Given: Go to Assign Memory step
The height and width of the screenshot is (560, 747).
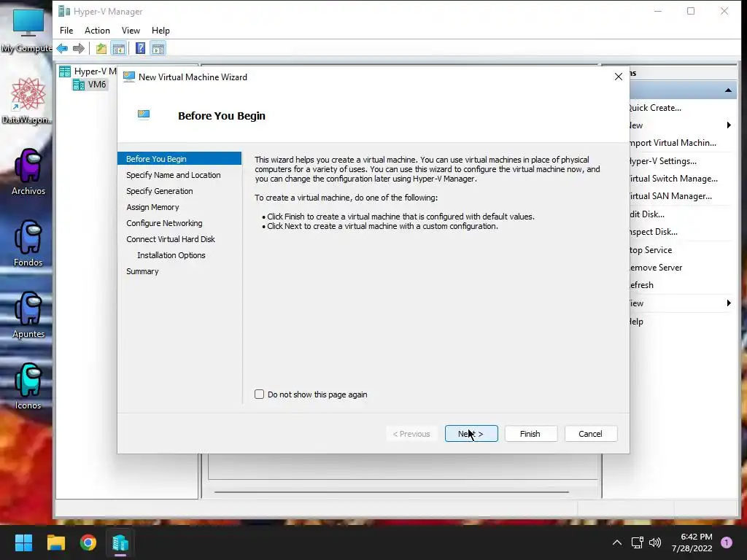Looking at the screenshot, I should (152, 207).
